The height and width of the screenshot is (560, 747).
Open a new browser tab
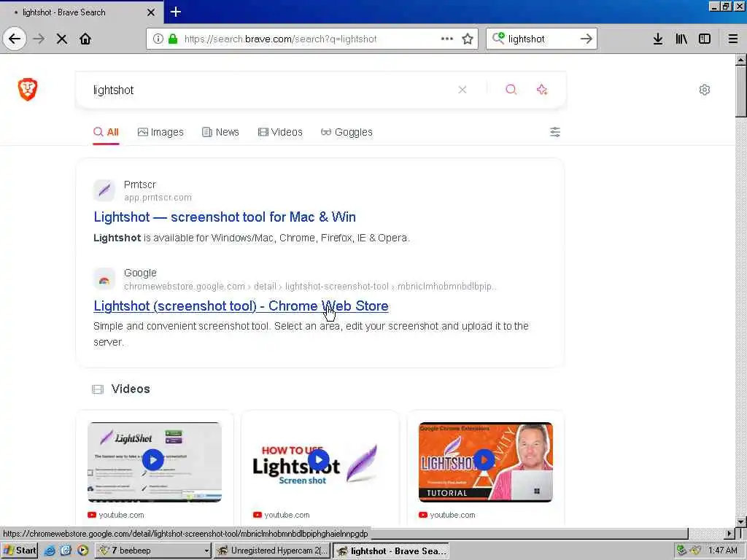coord(175,12)
